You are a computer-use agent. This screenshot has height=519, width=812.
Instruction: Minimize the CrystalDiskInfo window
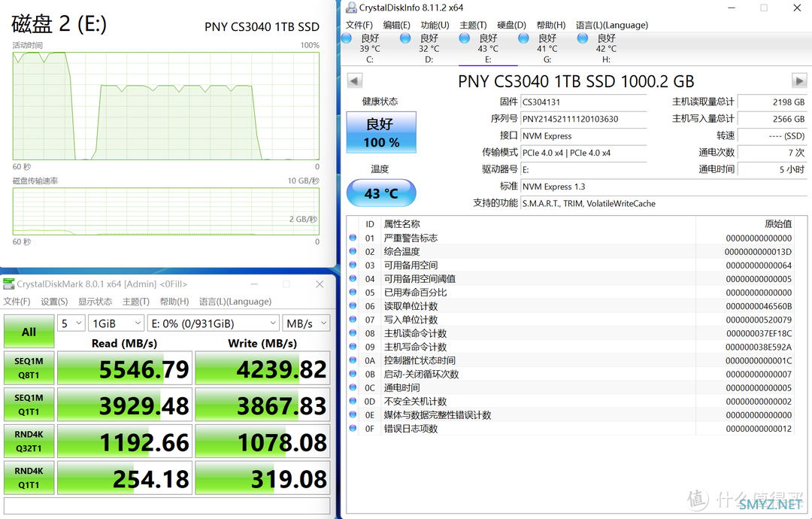pos(732,8)
